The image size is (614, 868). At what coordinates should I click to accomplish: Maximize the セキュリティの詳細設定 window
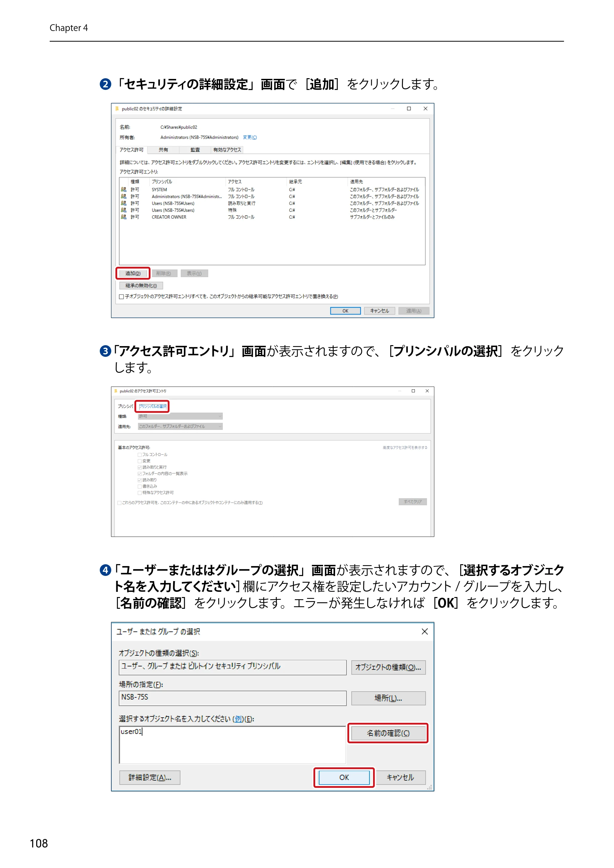point(409,109)
